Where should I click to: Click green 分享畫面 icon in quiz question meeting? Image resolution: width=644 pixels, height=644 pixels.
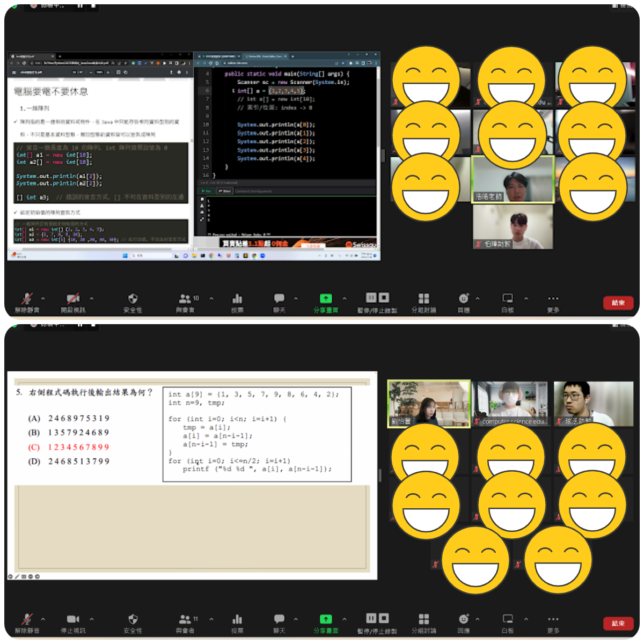(326, 619)
